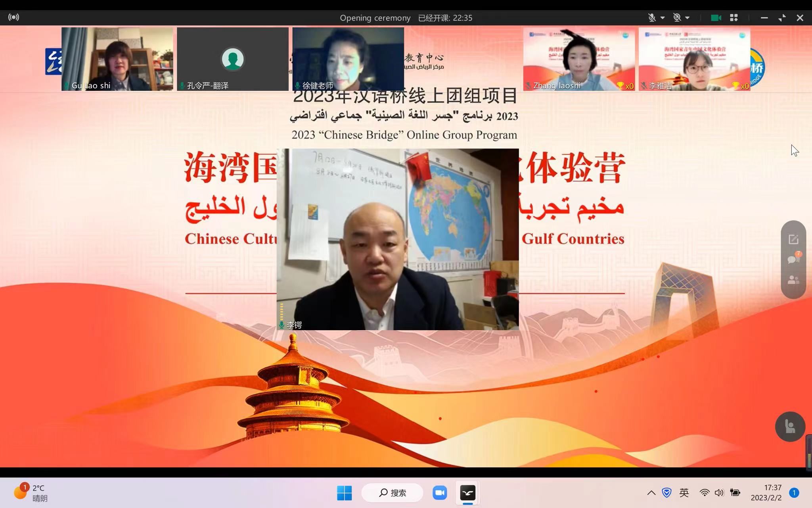Open chat with 7 unread messages
The width and height of the screenshot is (812, 508).
[793, 259]
